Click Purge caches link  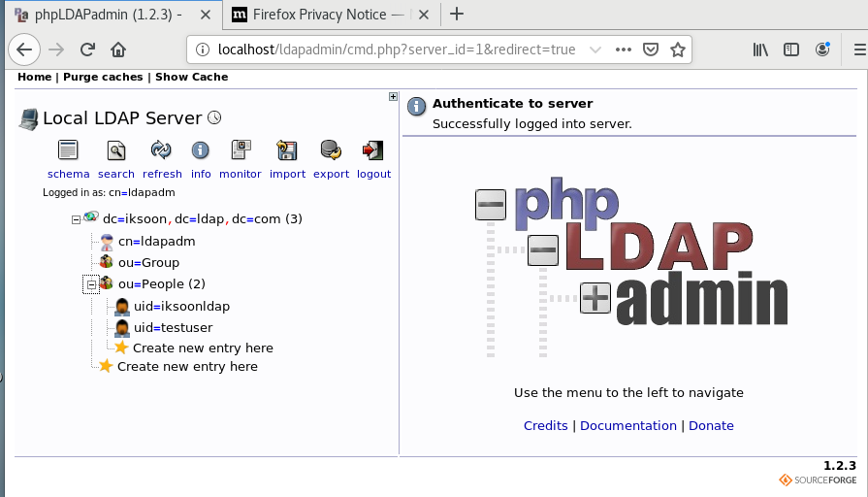click(103, 77)
